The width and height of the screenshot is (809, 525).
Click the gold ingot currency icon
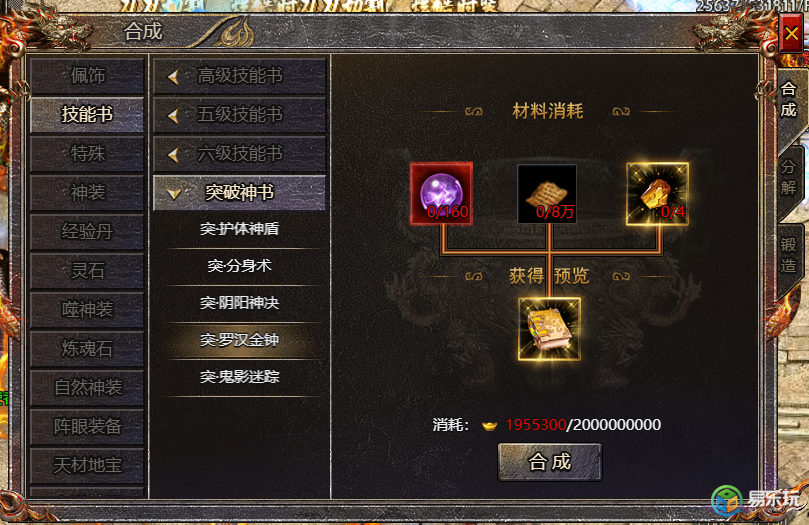coord(489,425)
